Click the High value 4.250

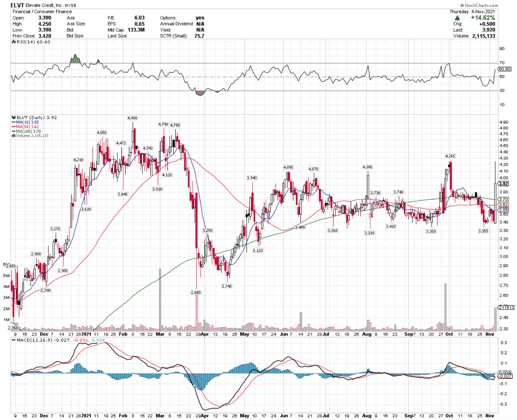[x=45, y=24]
